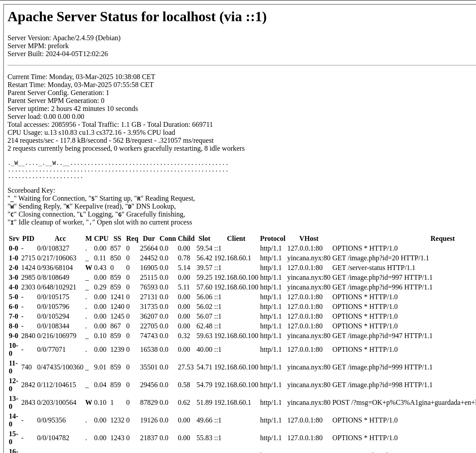The width and height of the screenshot is (476, 453).
Task: Select the Server MPM prefork text
Action: (38, 46)
